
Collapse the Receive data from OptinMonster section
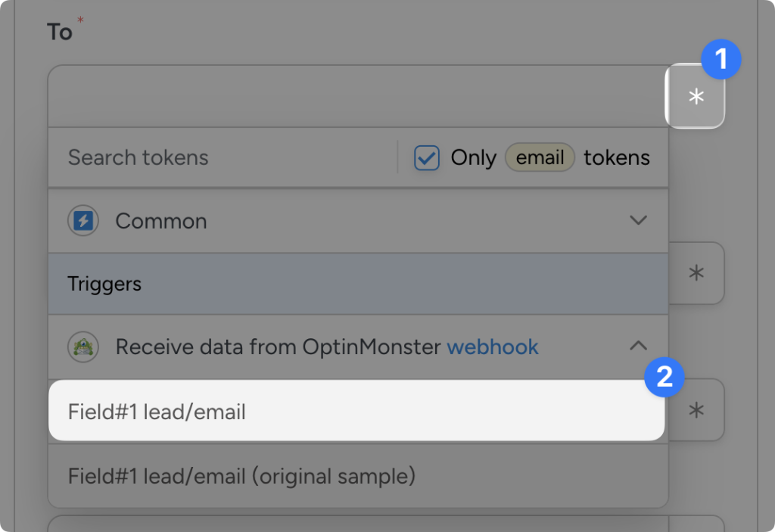(x=638, y=346)
